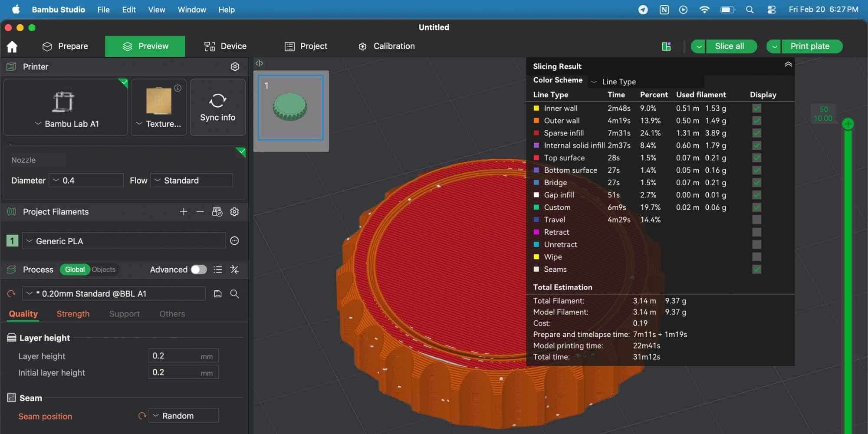Viewport: 868px width, 434px height.
Task: Open the Calibration tab
Action: [387, 46]
